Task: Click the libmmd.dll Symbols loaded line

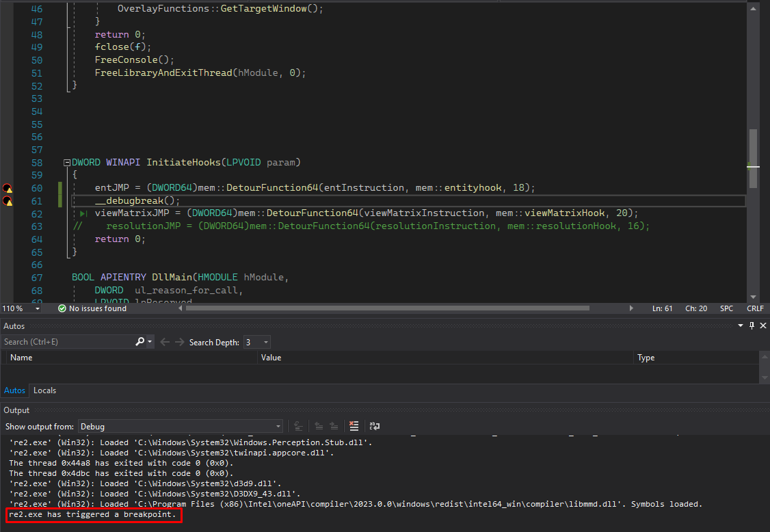Action: (356, 504)
